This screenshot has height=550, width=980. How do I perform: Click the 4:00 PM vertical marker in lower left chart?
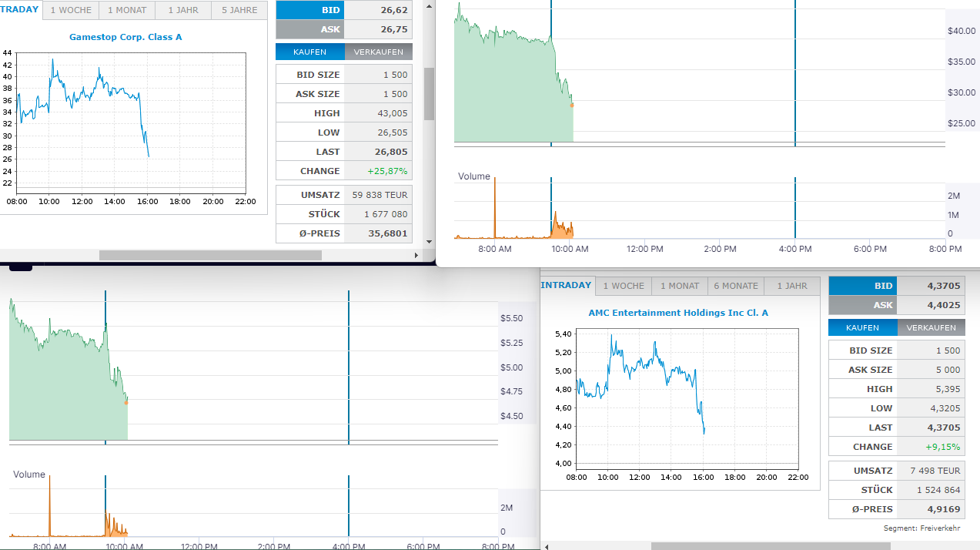point(349,367)
